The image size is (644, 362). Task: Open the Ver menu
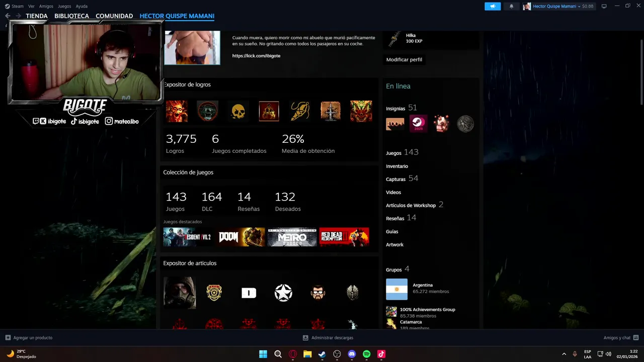tap(31, 6)
